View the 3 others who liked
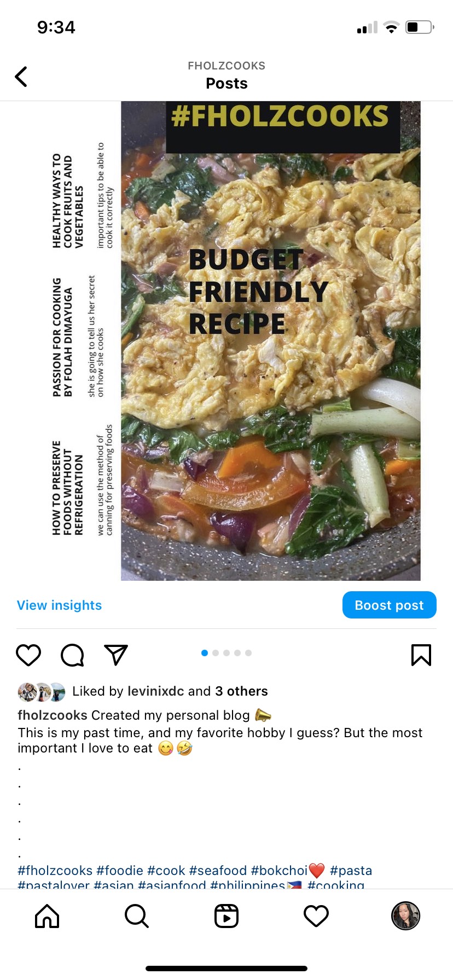Image resolution: width=453 pixels, height=980 pixels. pyautogui.click(x=241, y=691)
